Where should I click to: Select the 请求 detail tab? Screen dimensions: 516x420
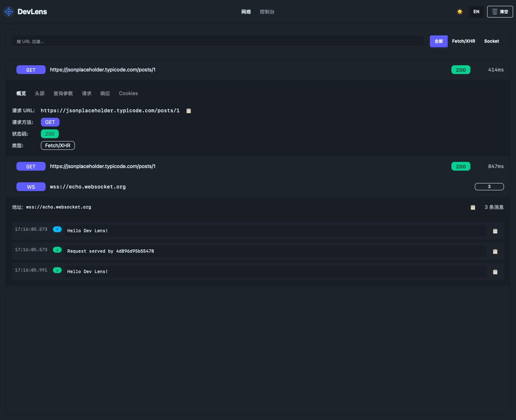87,93
